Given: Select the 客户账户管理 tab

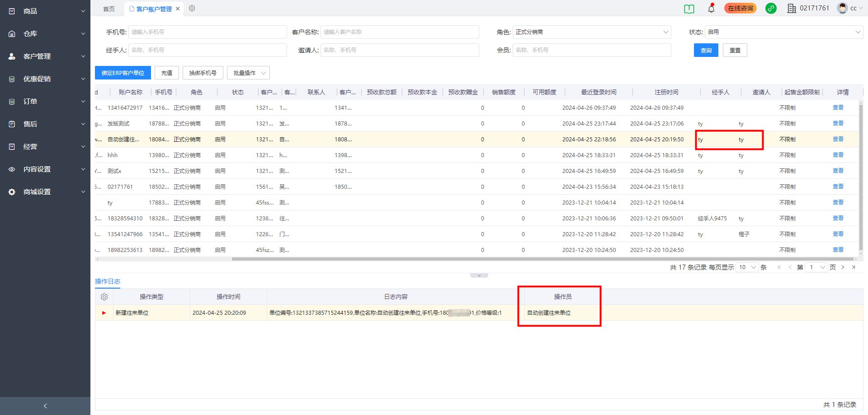Looking at the screenshot, I should (154, 9).
